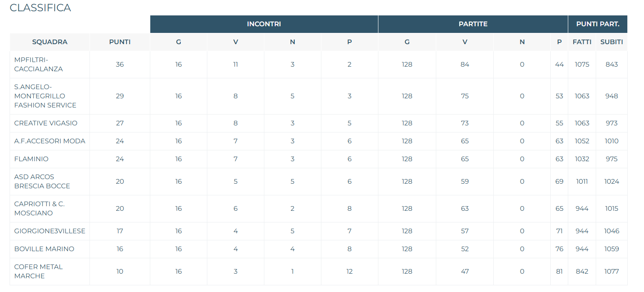Click the CLASSIFICA heading

tap(40, 8)
